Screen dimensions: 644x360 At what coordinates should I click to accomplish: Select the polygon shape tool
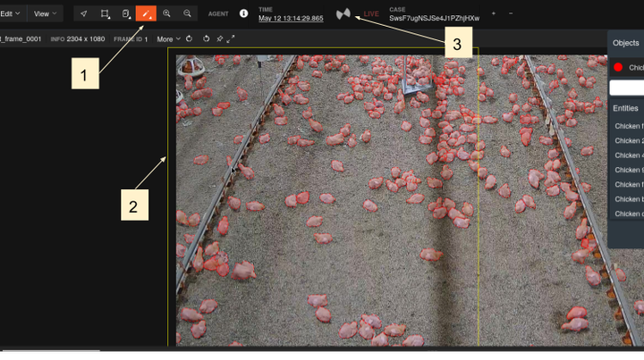click(x=126, y=13)
